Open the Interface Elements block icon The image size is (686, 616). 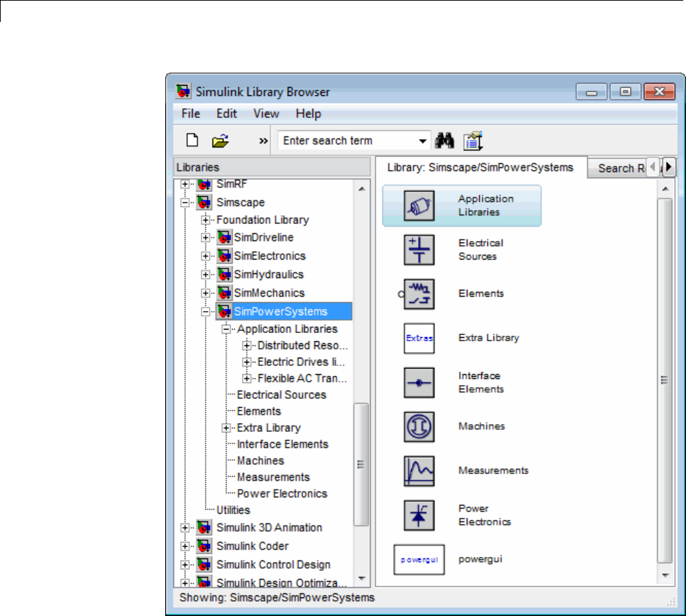coord(419,382)
